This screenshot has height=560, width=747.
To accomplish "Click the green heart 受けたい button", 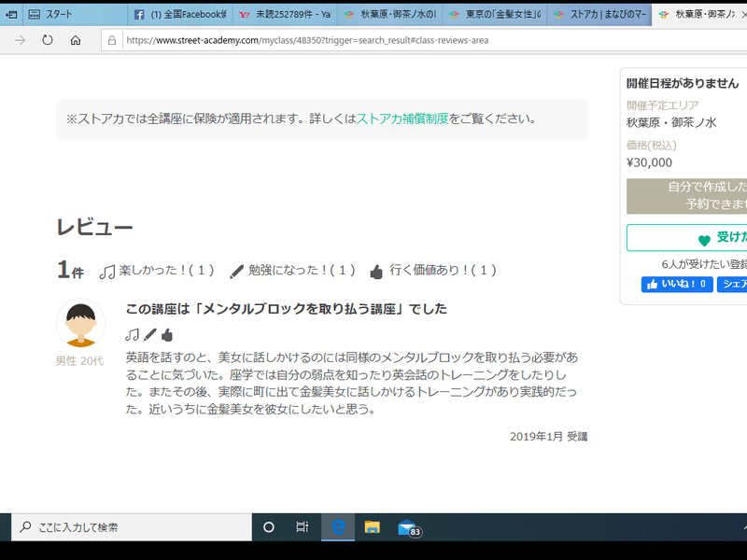I will 687,239.
